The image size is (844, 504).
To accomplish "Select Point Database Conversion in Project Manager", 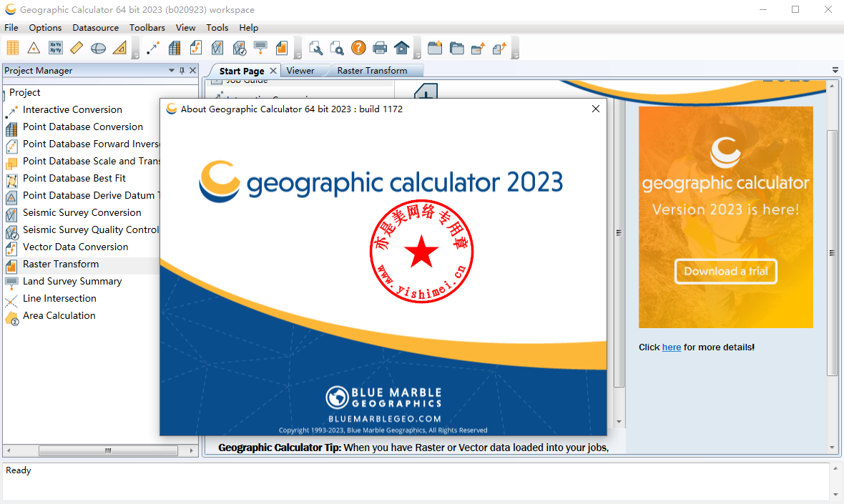I will [83, 127].
